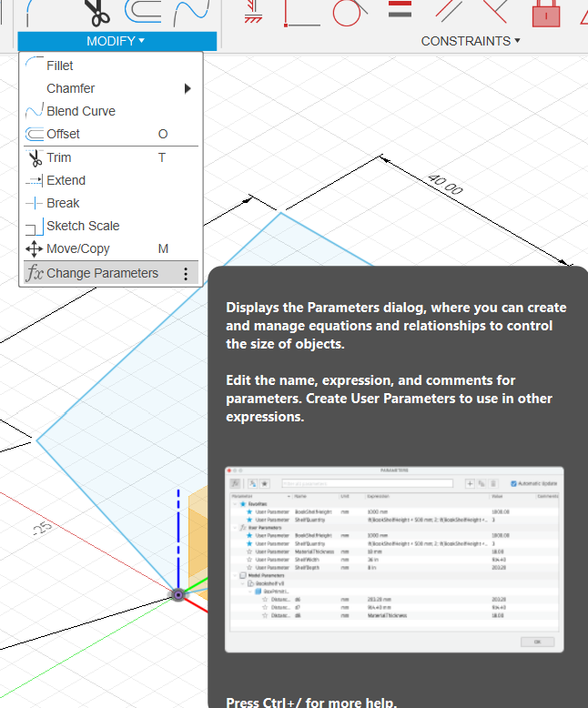Choose Blend Curve menu entry

pyautogui.click(x=111, y=111)
